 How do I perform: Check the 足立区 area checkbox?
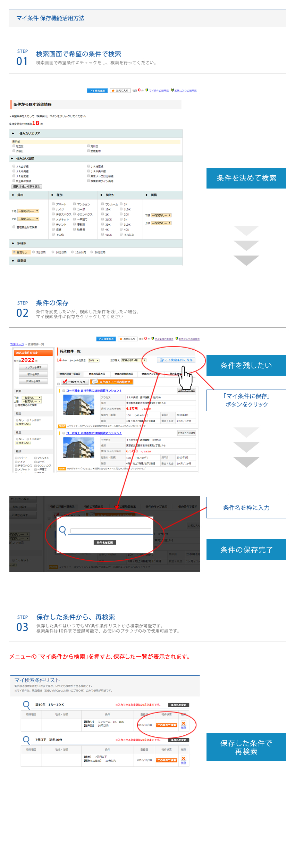pos(14,146)
